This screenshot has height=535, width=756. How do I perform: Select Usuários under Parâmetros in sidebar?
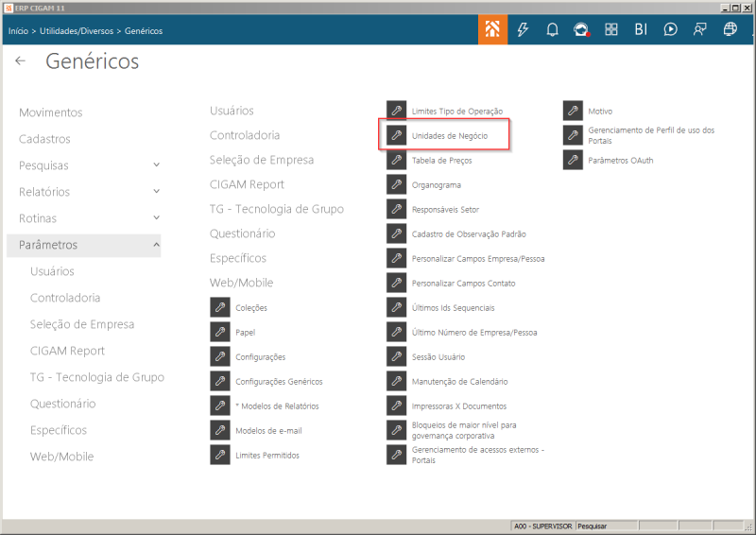(52, 271)
